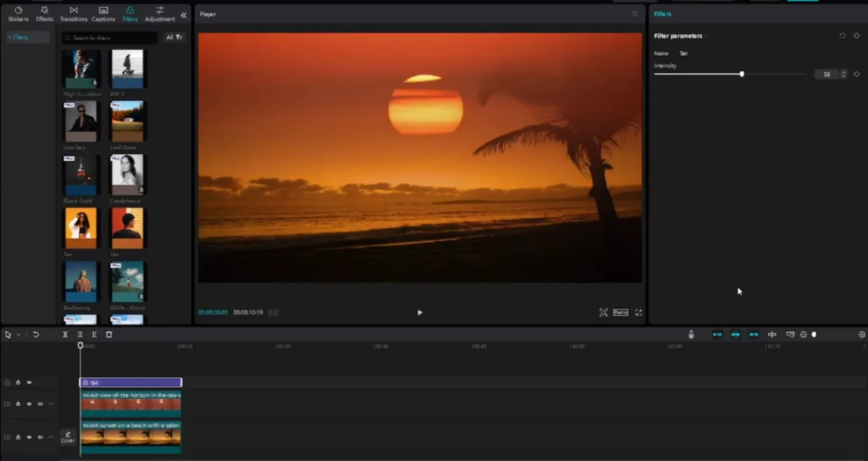Image resolution: width=868 pixels, height=461 pixels.
Task: Switch to the Captions tab
Action: click(103, 14)
